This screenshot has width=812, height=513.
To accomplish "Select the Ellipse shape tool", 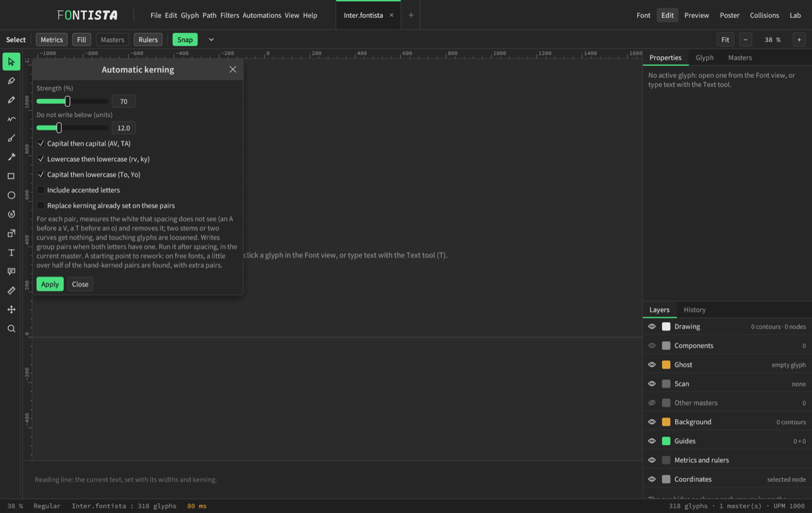I will point(11,195).
